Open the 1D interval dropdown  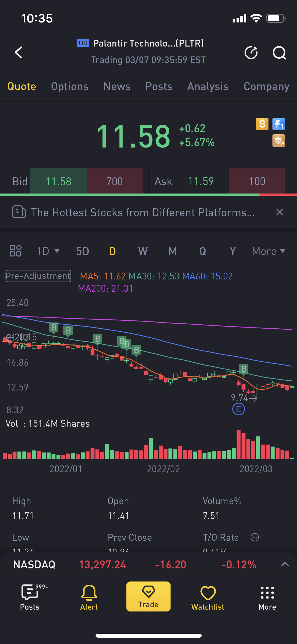48,251
